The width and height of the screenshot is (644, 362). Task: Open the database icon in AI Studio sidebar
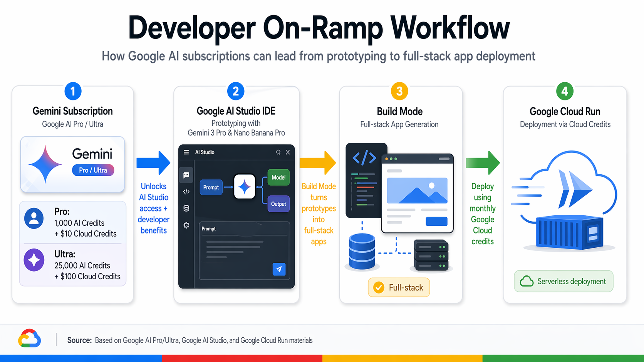[x=186, y=209]
